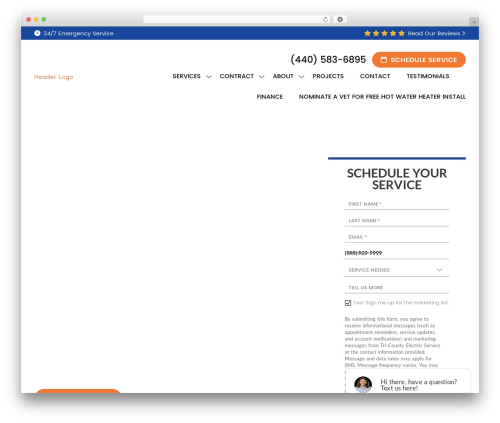Open Nominate a Vet for Free Hot Water Heater link
This screenshot has height=423, width=500.
point(382,97)
